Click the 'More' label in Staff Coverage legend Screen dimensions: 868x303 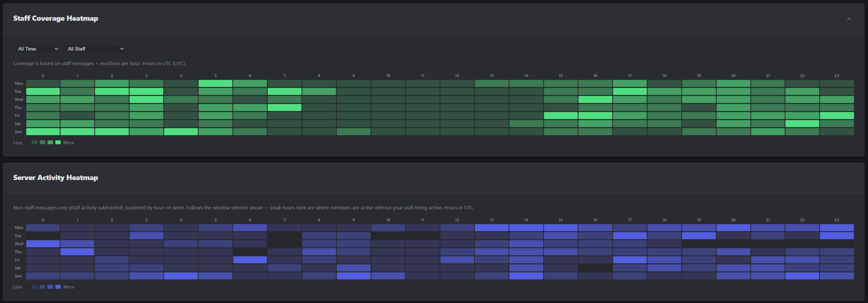[x=69, y=143]
